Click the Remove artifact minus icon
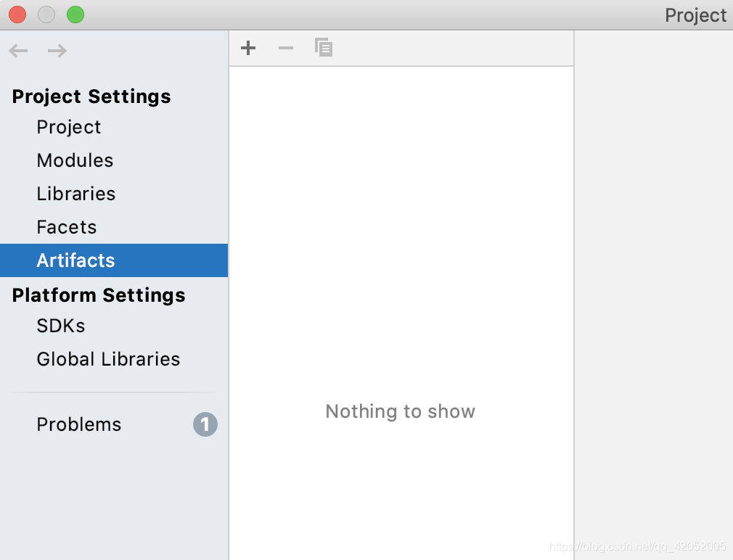Viewport: 733px width, 560px height. [x=286, y=48]
